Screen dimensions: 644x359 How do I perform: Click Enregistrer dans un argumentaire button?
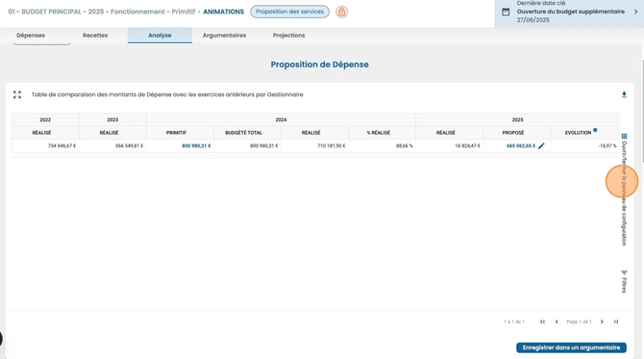(571, 347)
